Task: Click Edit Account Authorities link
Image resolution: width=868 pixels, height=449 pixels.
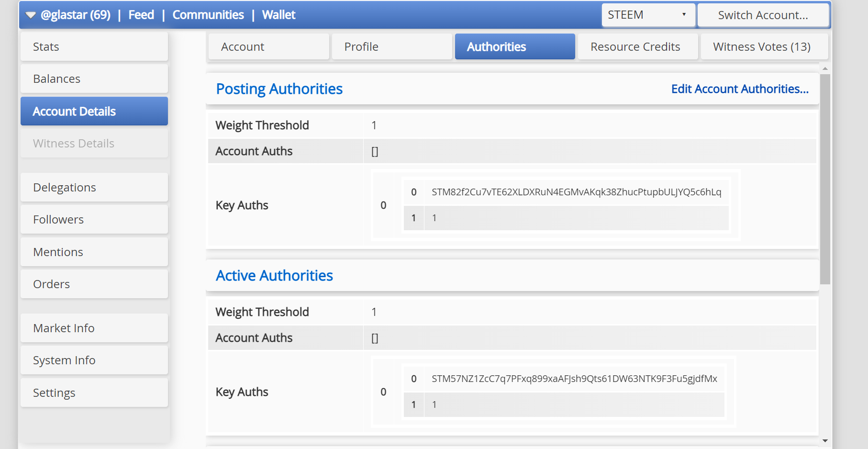Action: [739, 89]
